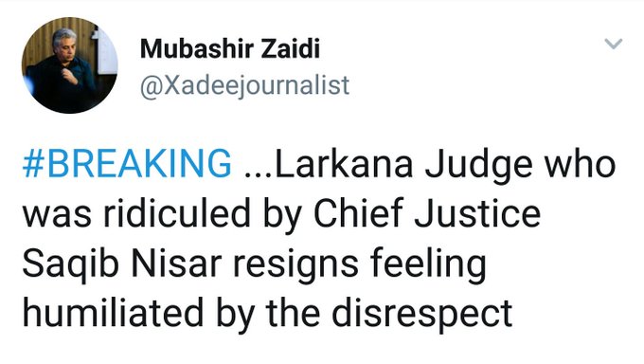Expand the tweet options chevron
Viewport: 644px width, 364px height.
click(613, 44)
